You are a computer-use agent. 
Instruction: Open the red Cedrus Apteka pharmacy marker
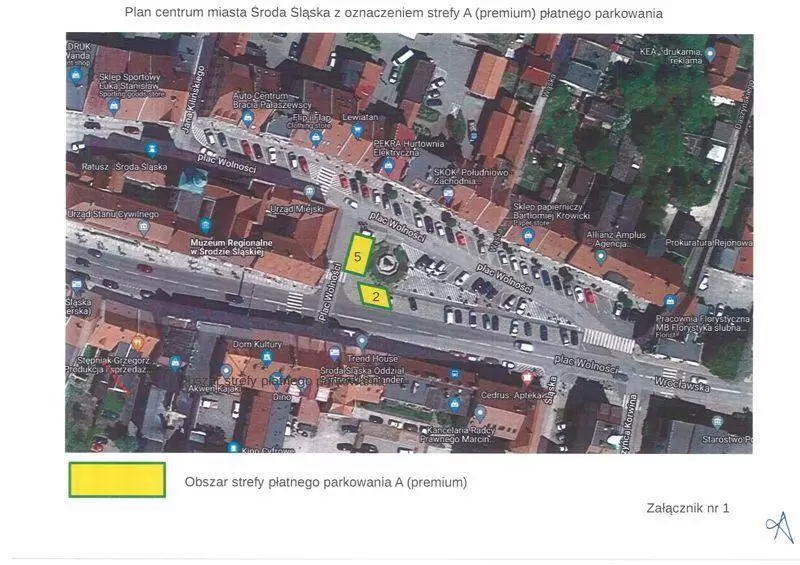[x=527, y=379]
